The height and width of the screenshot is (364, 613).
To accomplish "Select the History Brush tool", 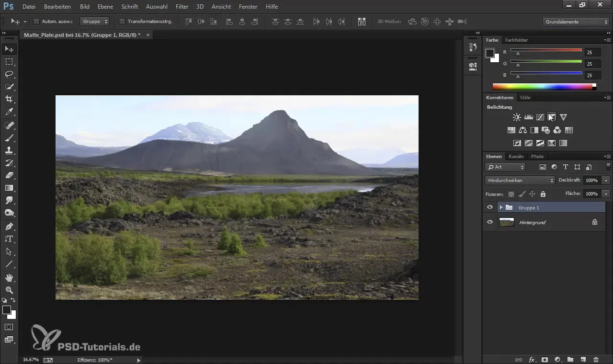I will point(9,163).
